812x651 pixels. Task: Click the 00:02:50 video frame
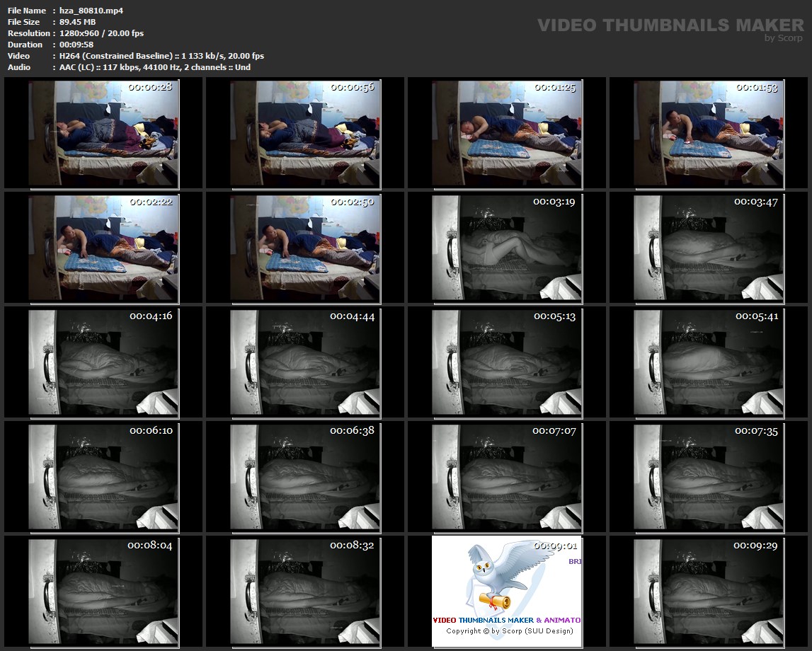pyautogui.click(x=305, y=248)
